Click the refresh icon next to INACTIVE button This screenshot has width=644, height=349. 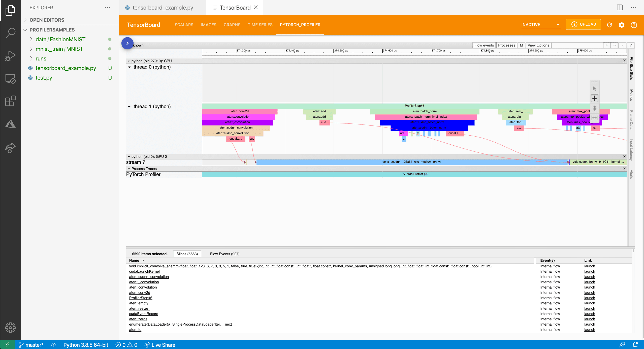coord(609,24)
